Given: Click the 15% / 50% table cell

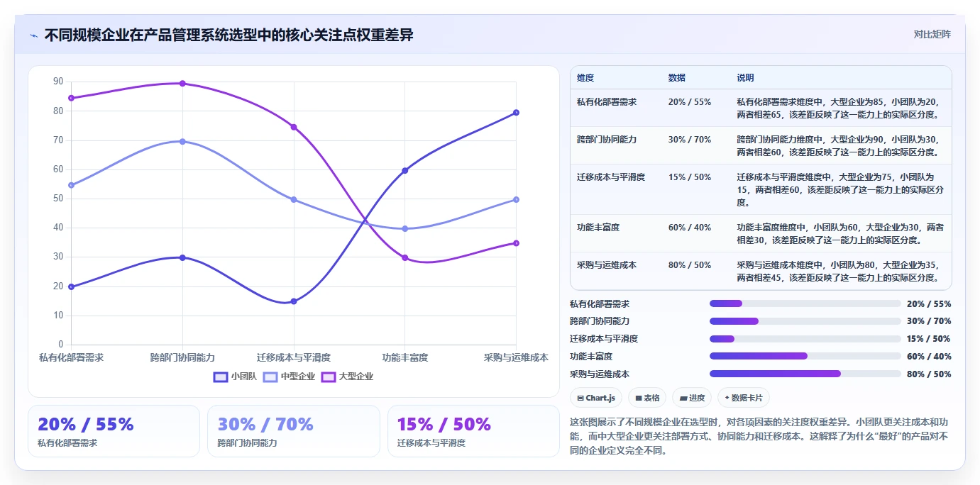Looking at the screenshot, I should point(690,177).
